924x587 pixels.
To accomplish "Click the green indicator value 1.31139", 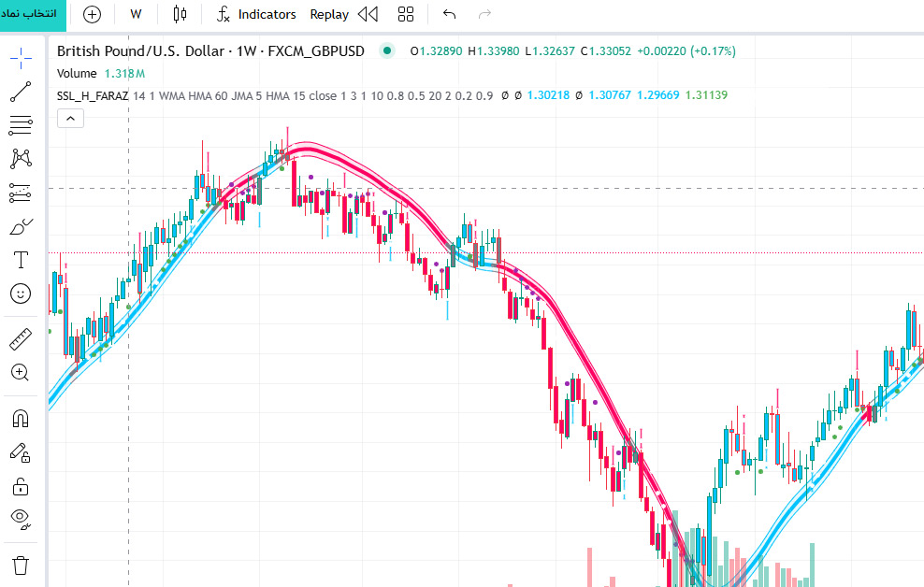I will [706, 95].
